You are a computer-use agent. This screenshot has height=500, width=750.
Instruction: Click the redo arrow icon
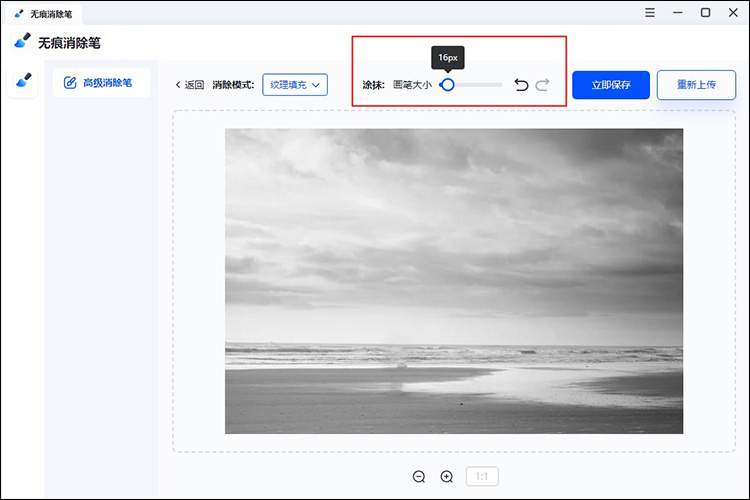[x=542, y=85]
